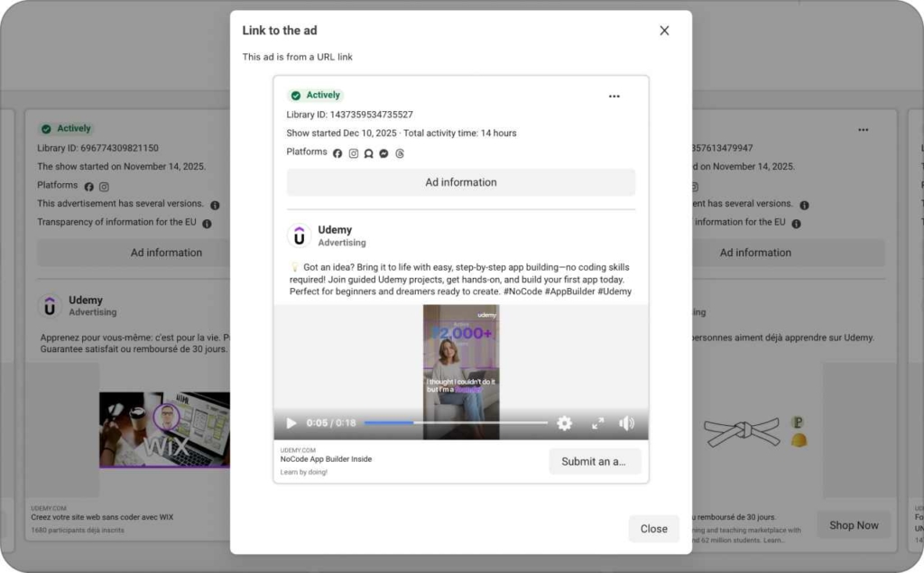Click the info icon next to EU transparency

[x=208, y=222]
